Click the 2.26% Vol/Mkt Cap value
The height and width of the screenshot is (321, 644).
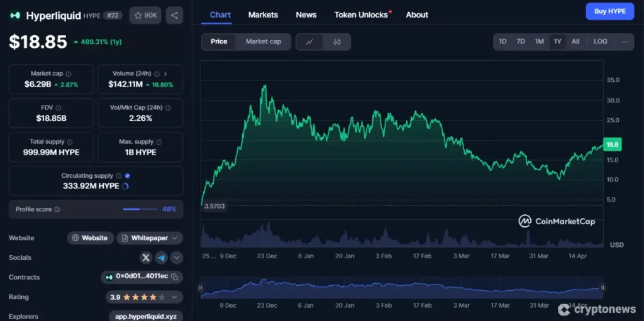[140, 119]
